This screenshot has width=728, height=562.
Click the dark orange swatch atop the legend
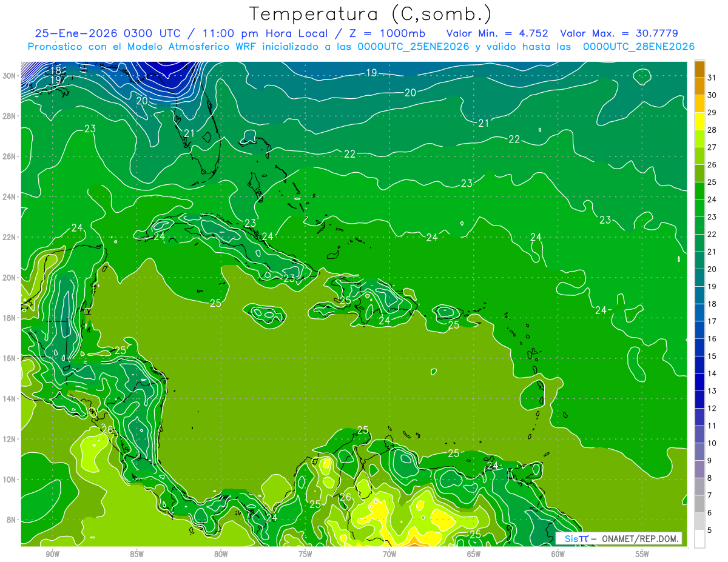(x=699, y=69)
